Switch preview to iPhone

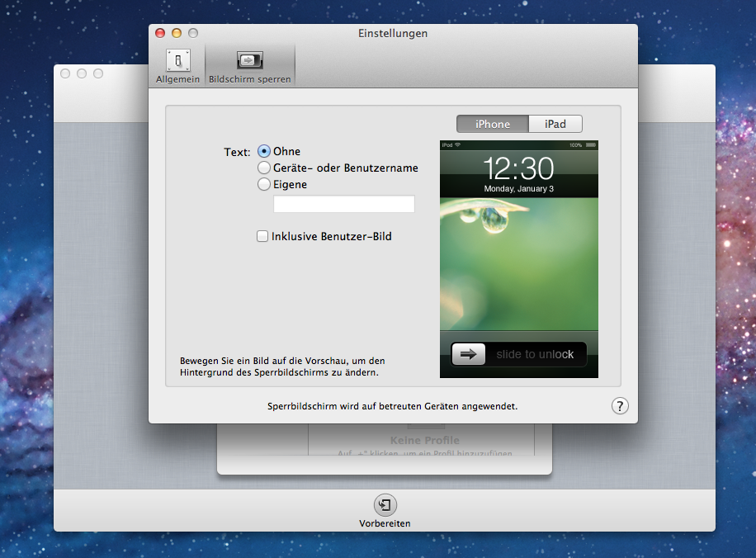click(492, 124)
